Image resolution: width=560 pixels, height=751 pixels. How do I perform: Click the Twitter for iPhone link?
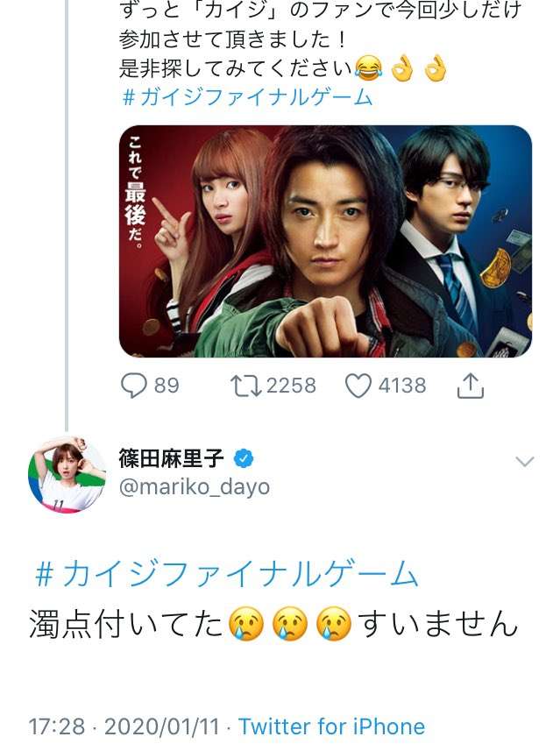[331, 726]
